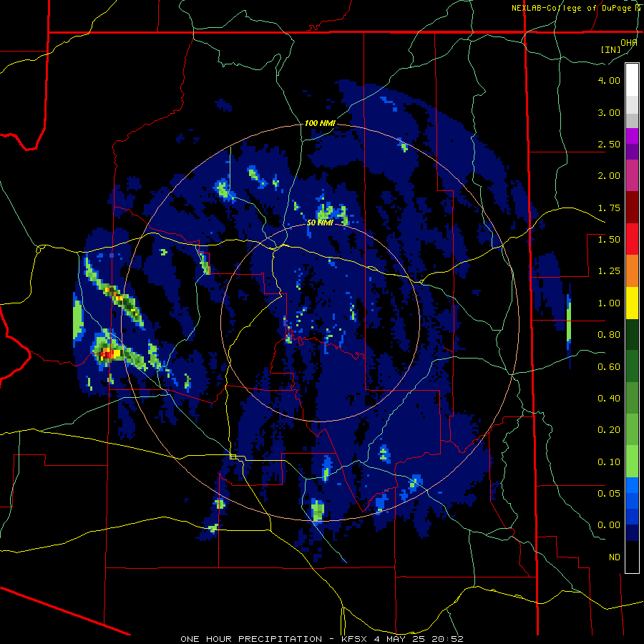
Task: Click the 3.00 legend value
Action: tap(609, 112)
